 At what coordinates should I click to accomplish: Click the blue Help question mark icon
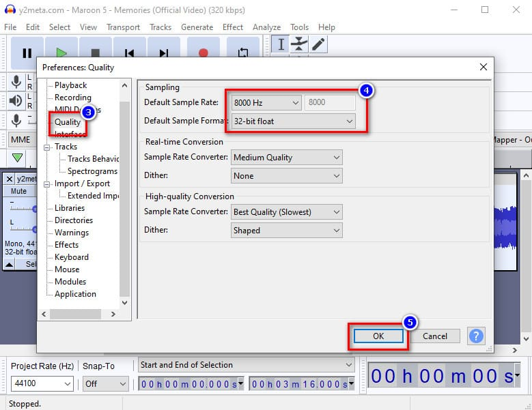[476, 336]
